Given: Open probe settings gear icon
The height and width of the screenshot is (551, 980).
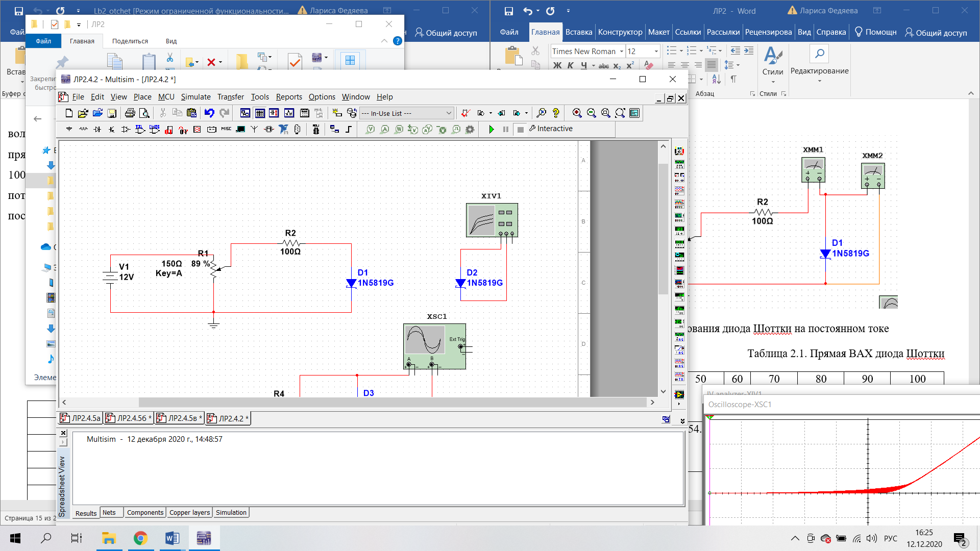Looking at the screenshot, I should pos(470,130).
